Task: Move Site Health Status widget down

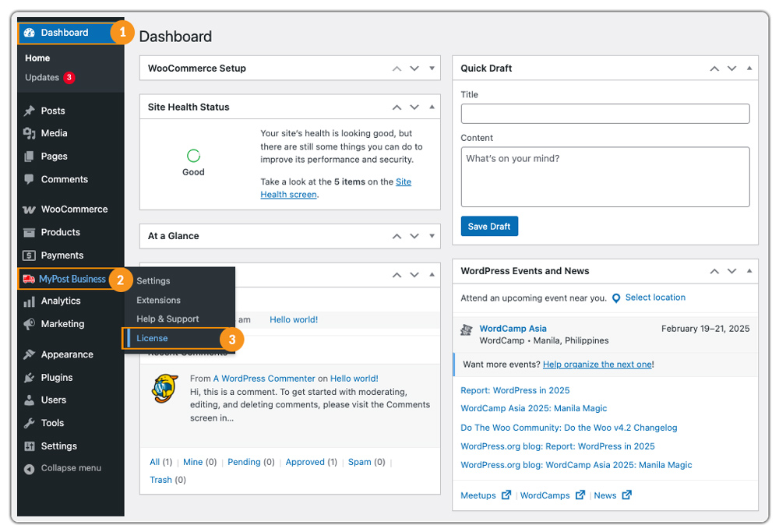Action: click(x=414, y=107)
